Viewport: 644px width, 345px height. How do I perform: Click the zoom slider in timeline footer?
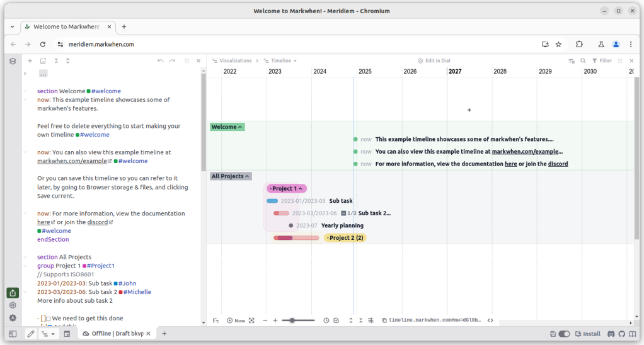pyautogui.click(x=298, y=320)
